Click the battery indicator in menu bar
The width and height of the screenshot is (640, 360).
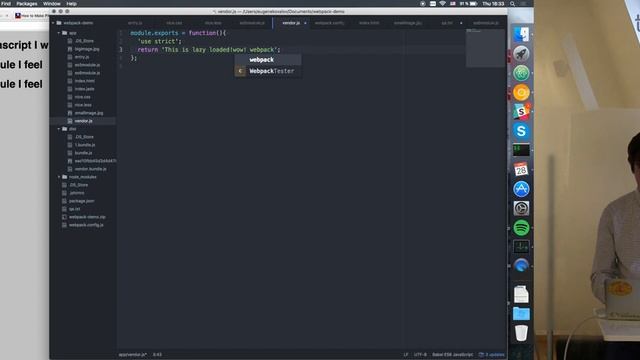tap(469, 4)
